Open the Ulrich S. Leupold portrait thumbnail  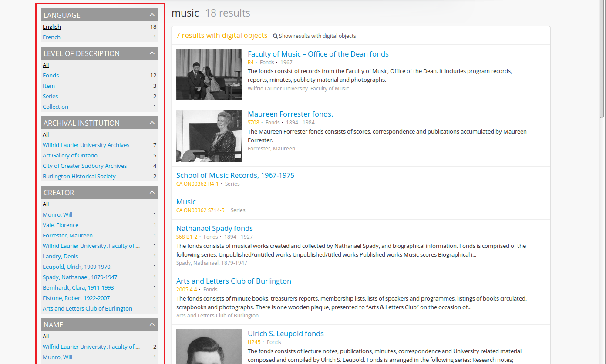click(x=209, y=346)
